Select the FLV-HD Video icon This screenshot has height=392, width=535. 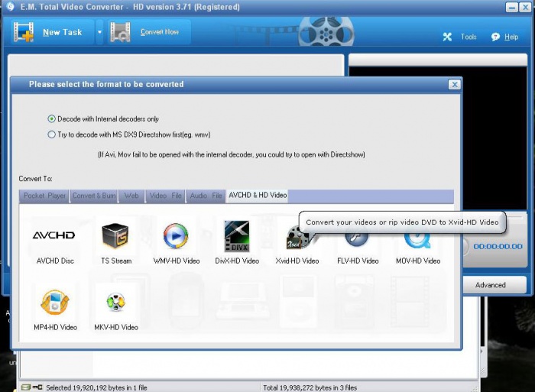[x=357, y=239]
